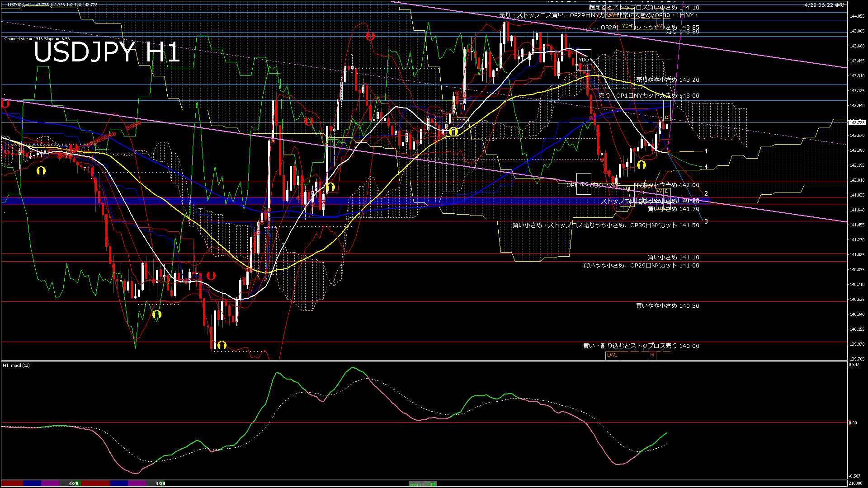Click the Channel size slope label
Viewport: 868px width, 488px height.
click(x=37, y=39)
